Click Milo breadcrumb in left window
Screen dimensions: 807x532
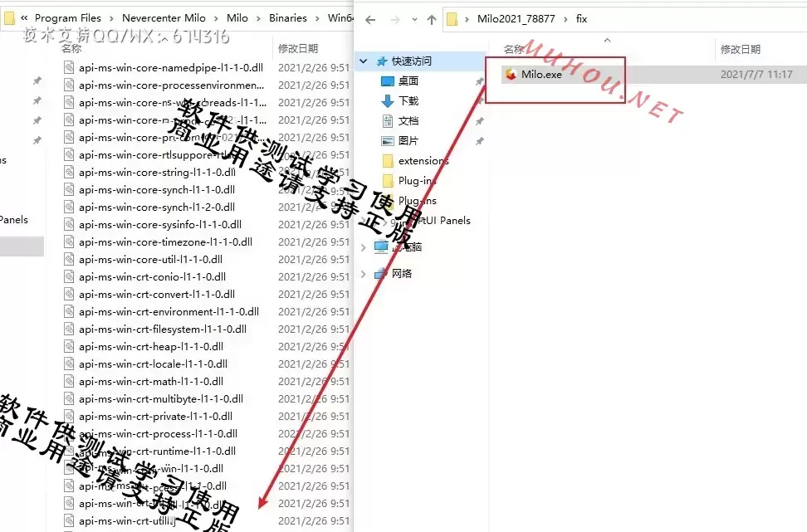click(x=237, y=18)
